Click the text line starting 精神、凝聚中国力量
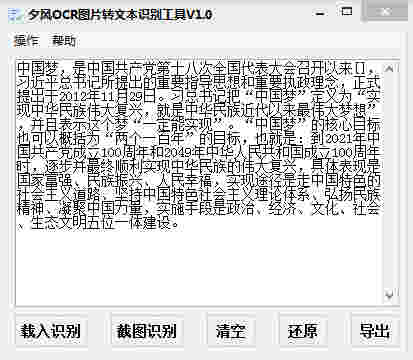The image size is (413, 360). click(198, 208)
